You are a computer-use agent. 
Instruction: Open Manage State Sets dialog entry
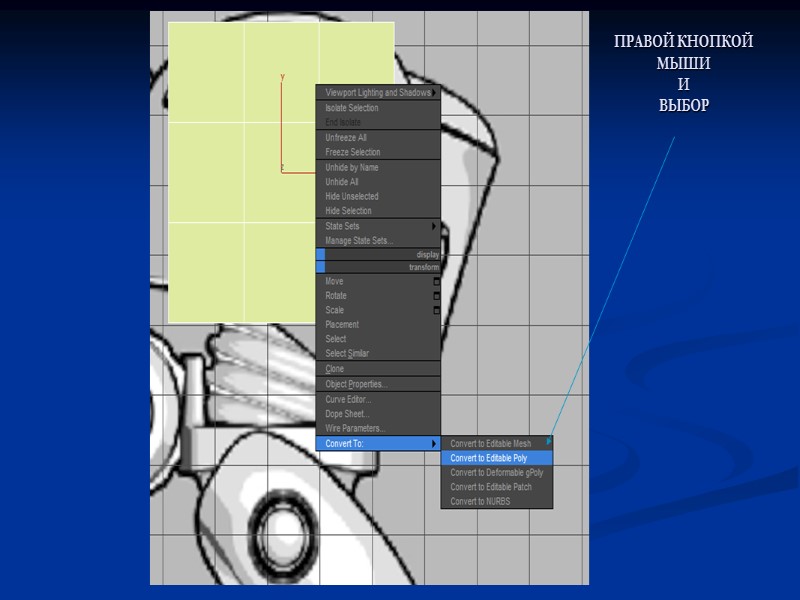coord(378,240)
